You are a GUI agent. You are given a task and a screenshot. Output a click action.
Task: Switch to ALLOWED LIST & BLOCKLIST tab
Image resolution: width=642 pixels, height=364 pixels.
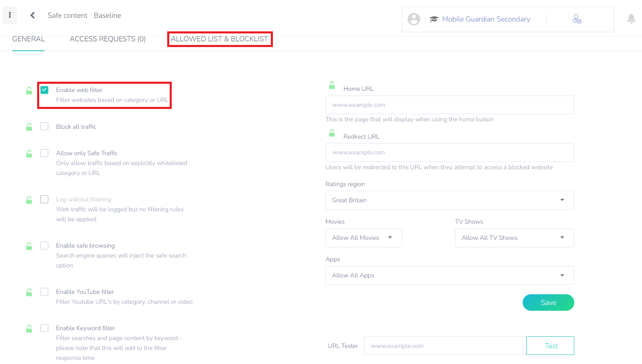tap(220, 39)
